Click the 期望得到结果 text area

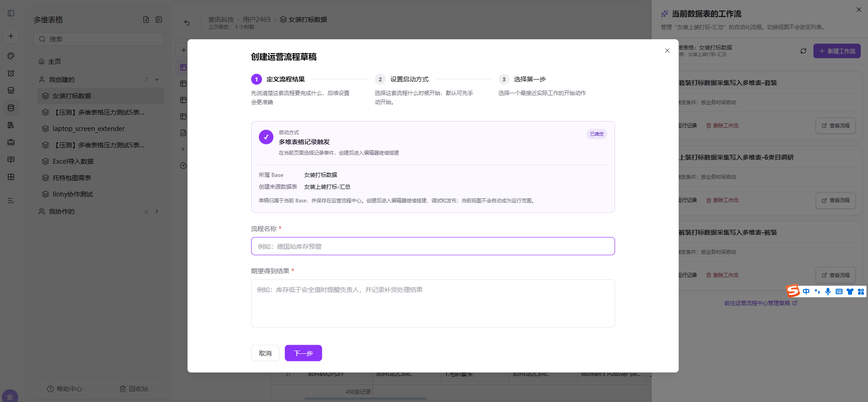coord(433,303)
